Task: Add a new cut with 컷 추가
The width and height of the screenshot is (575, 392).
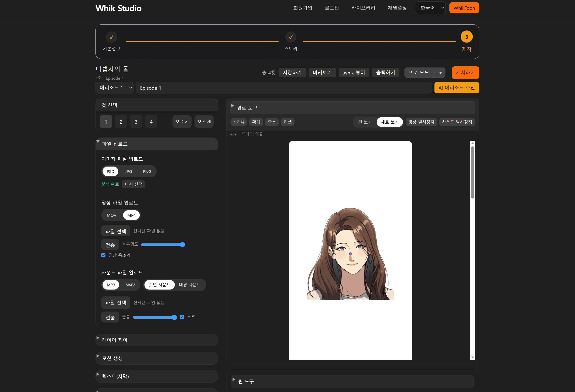Action: [182, 121]
